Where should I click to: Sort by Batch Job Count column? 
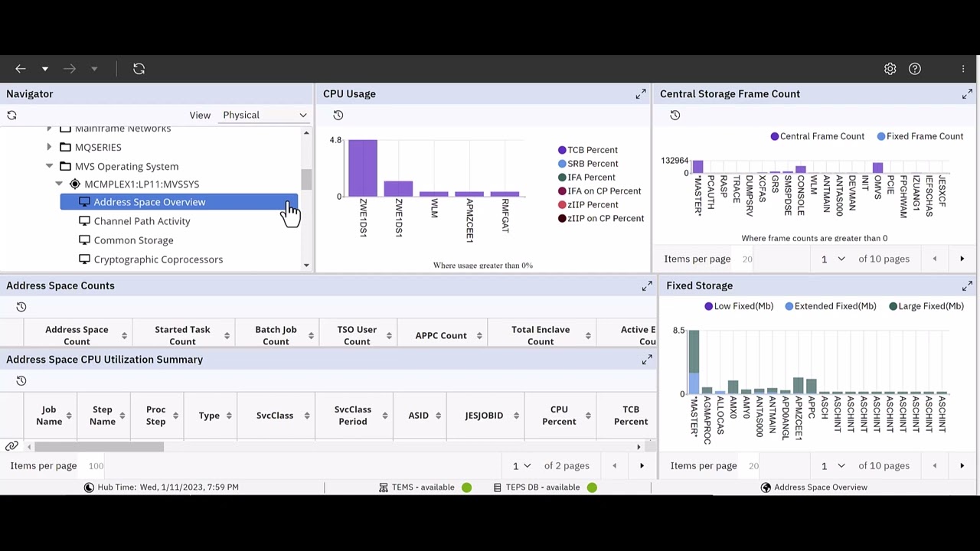[x=311, y=336]
